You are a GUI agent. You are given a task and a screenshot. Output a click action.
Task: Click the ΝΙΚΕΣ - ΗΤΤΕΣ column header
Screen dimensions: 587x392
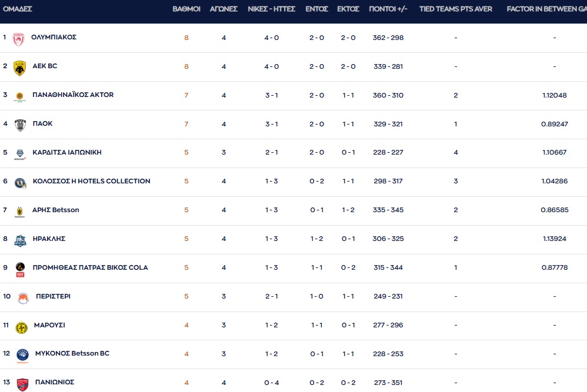271,9
